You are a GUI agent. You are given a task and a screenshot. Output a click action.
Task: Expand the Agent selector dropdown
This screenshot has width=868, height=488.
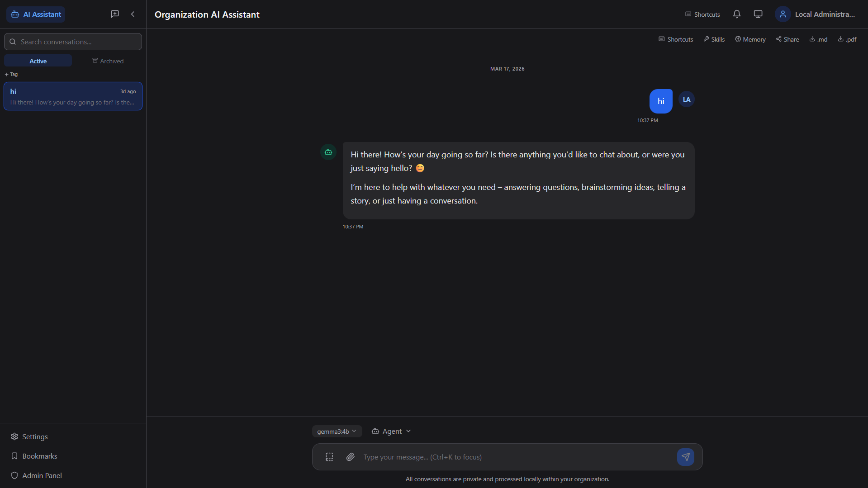point(391,431)
